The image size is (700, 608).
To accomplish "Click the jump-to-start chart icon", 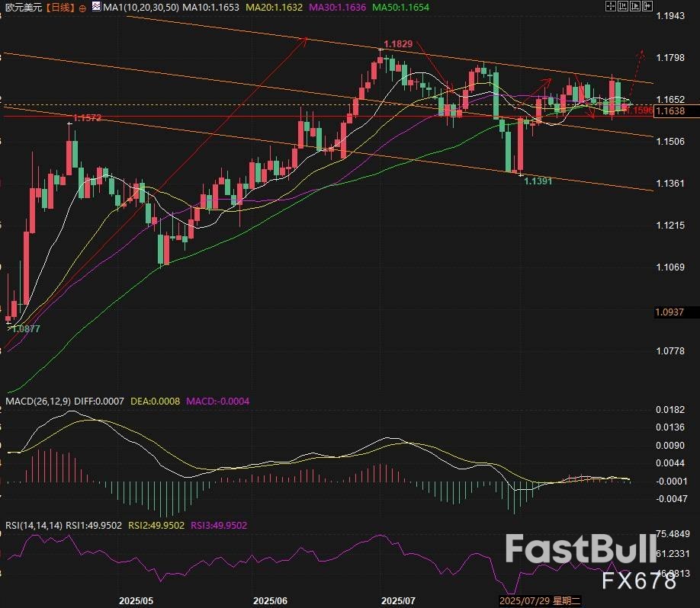I will 623,6.
